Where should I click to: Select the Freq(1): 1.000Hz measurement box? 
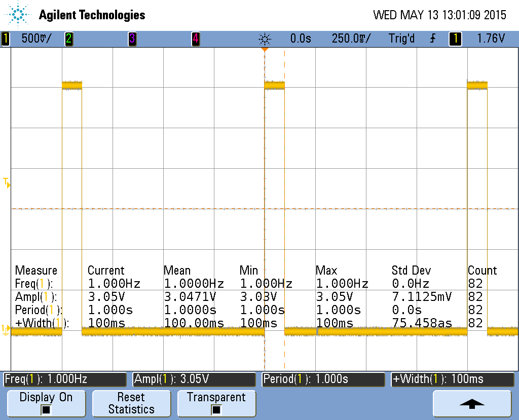(x=65, y=379)
